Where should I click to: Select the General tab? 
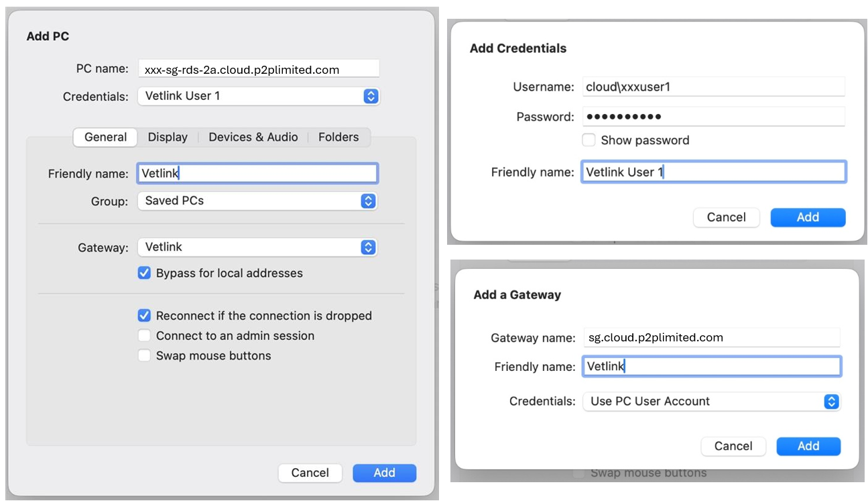105,137
